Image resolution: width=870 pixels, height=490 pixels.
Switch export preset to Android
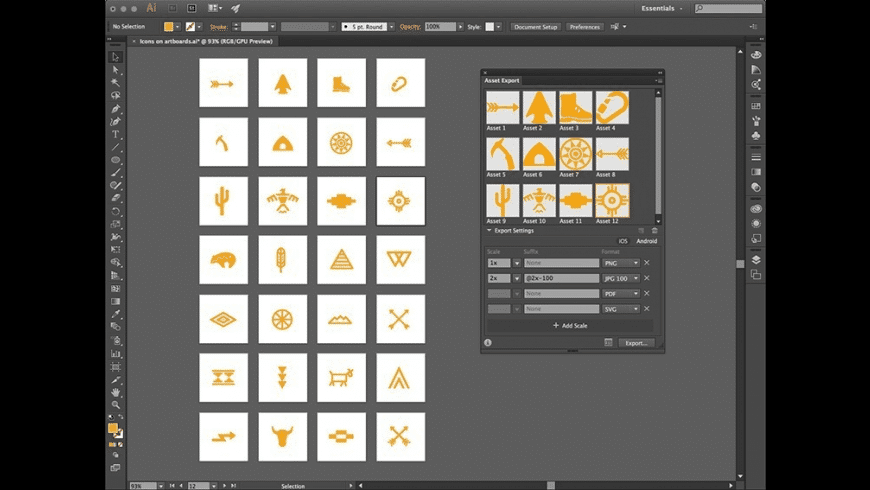[646, 241]
